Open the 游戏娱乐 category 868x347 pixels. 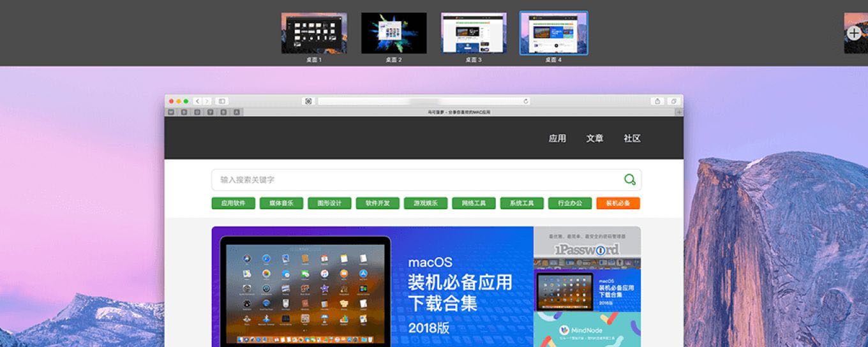[x=426, y=203]
